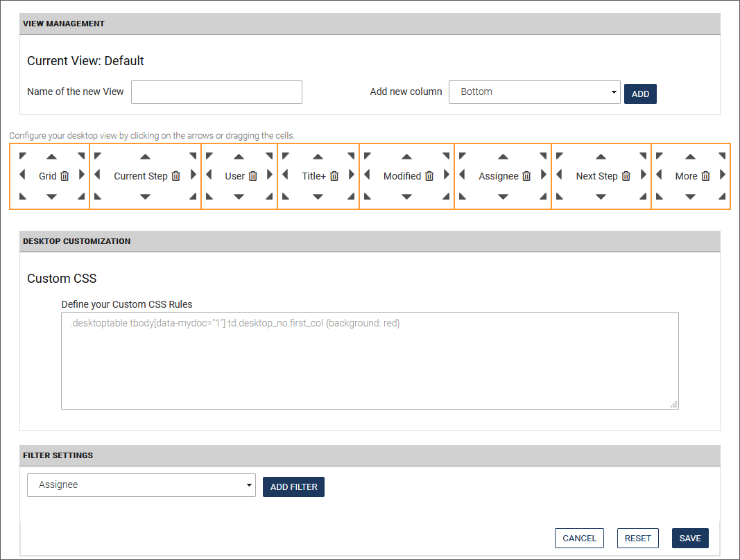Click the Current Step cell label
The width and height of the screenshot is (740, 560).
pos(141,176)
